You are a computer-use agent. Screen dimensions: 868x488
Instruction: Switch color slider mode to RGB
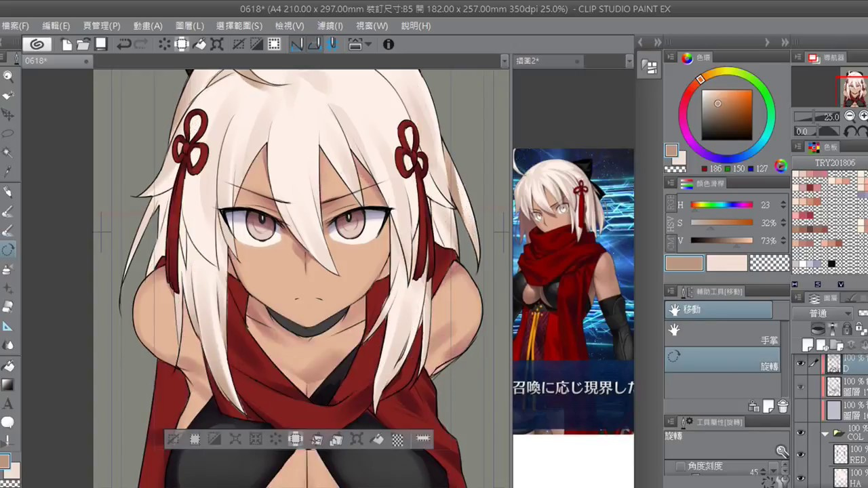[672, 204]
